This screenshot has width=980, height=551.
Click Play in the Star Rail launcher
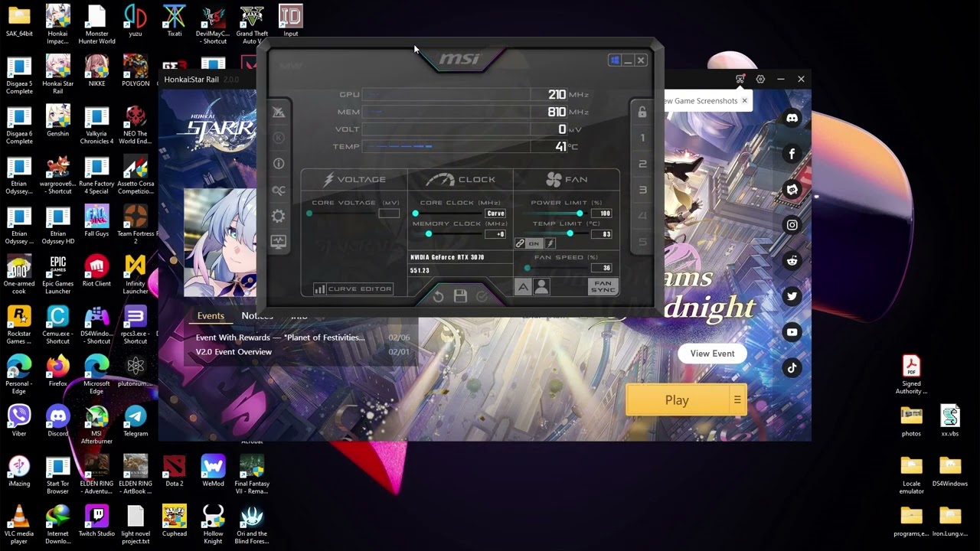(x=677, y=400)
